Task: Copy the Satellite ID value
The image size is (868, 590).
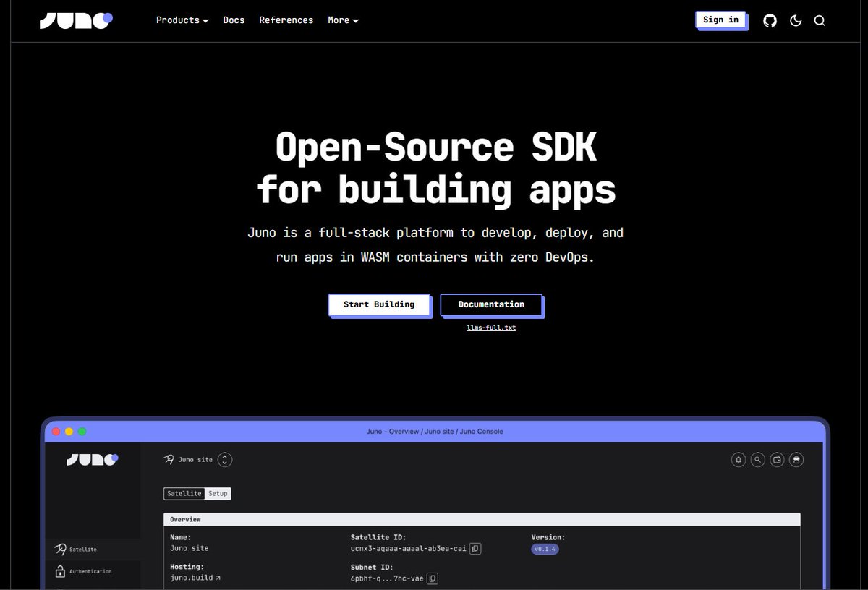Action: point(475,549)
